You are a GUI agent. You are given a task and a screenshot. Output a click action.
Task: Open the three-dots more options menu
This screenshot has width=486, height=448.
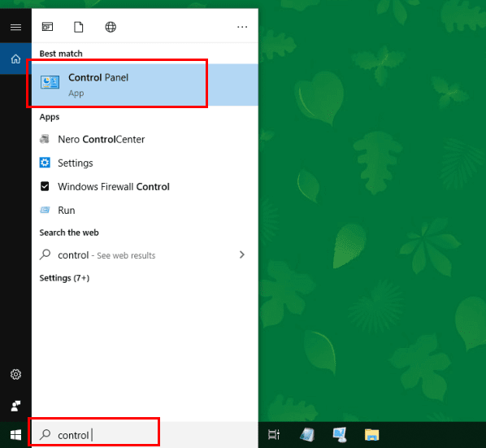(x=242, y=27)
